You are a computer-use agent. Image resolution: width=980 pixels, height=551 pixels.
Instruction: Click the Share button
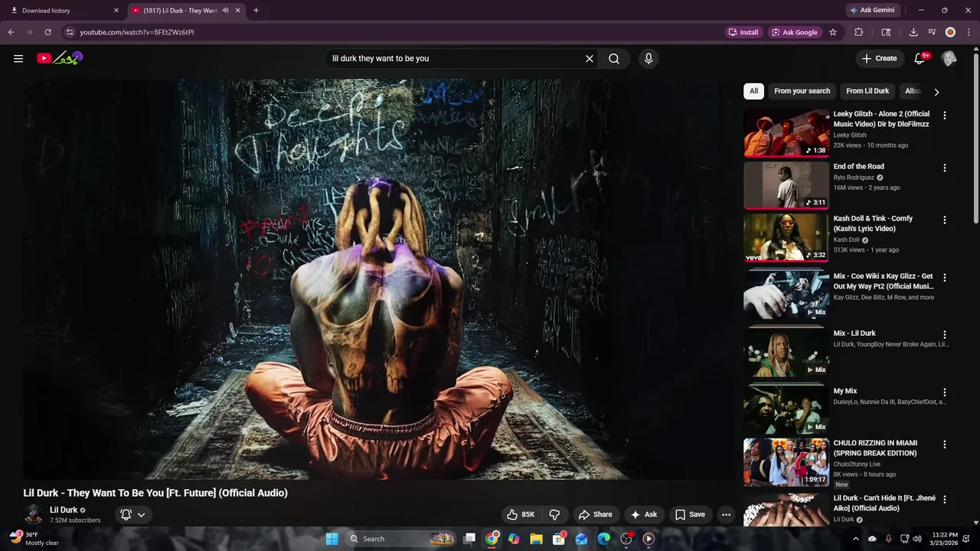[x=596, y=514]
